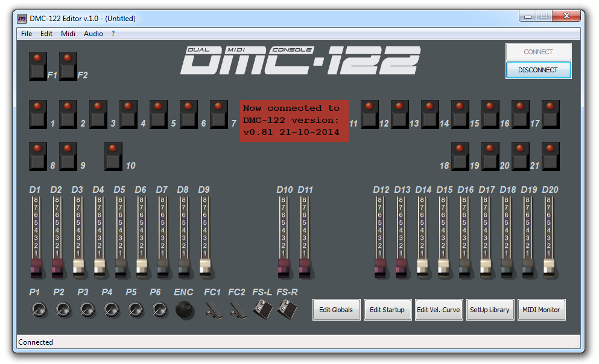Select the FS-R footswitch icon
Viewport: 599px width, 364px height.
pos(288,309)
